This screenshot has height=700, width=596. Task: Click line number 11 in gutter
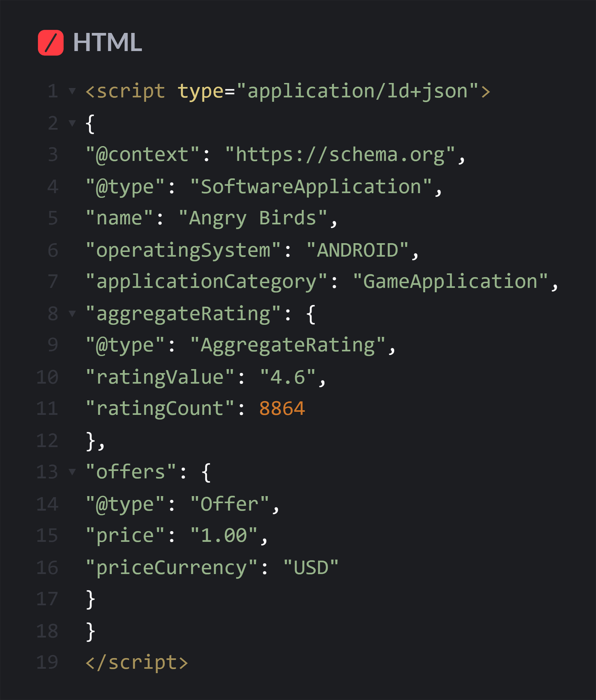pyautogui.click(x=47, y=409)
